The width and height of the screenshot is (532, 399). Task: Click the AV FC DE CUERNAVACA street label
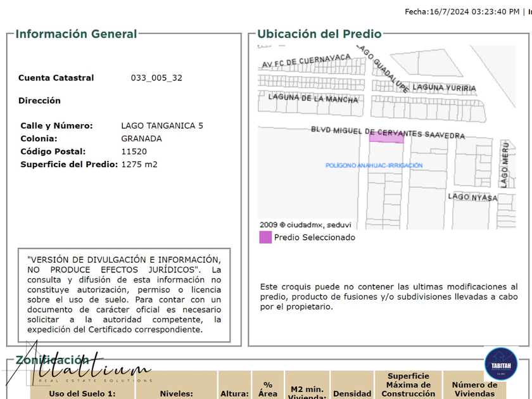[x=306, y=60]
